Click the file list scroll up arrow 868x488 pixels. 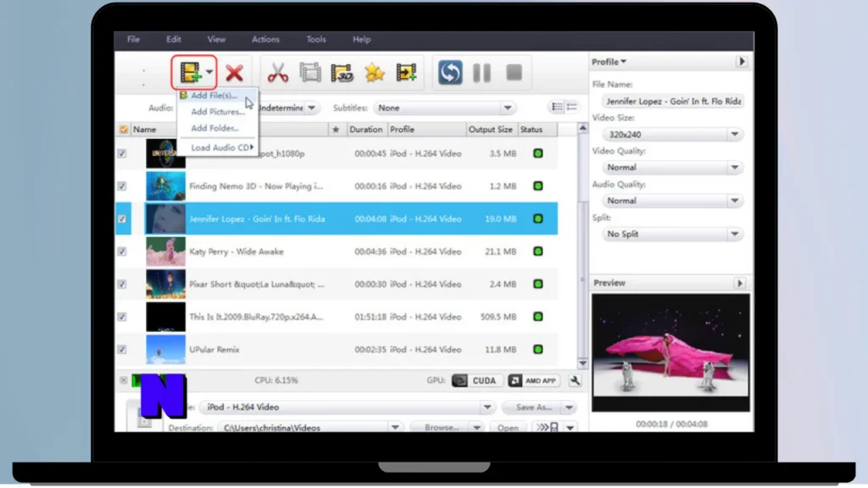pos(582,129)
